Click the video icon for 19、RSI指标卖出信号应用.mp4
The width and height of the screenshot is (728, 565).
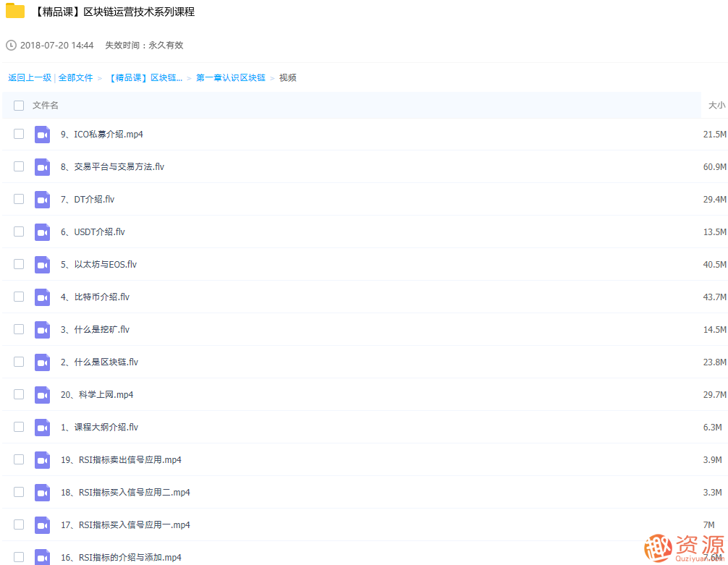(42, 460)
